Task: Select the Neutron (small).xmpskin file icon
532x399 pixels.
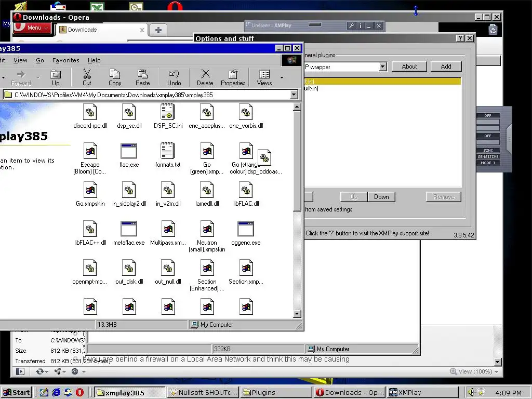Action: click(207, 229)
